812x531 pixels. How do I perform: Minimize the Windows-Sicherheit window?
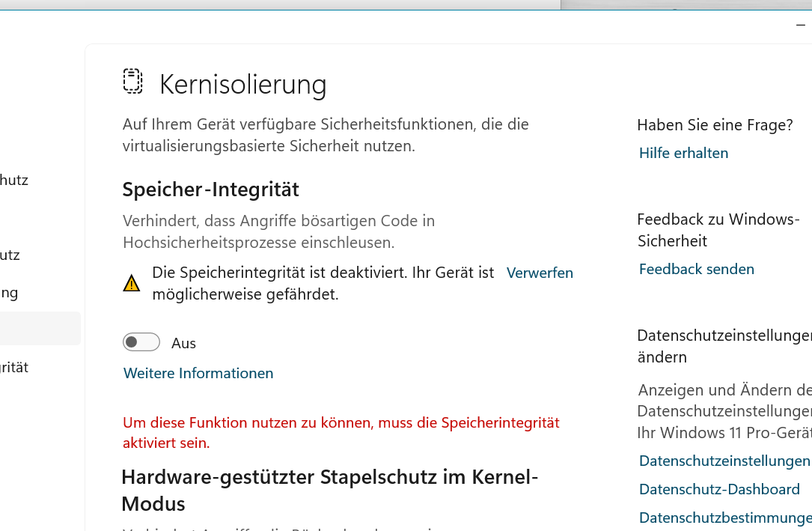click(801, 25)
